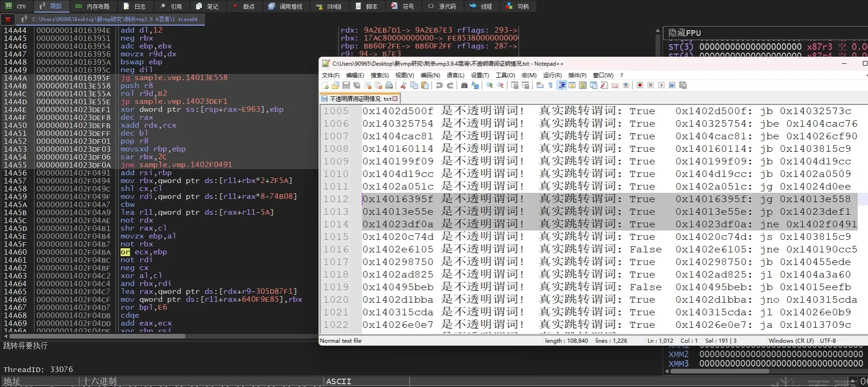The height and width of the screenshot is (387, 868).
Task: Click the Print icon in Notepad++ toolbar
Action: pos(389,85)
